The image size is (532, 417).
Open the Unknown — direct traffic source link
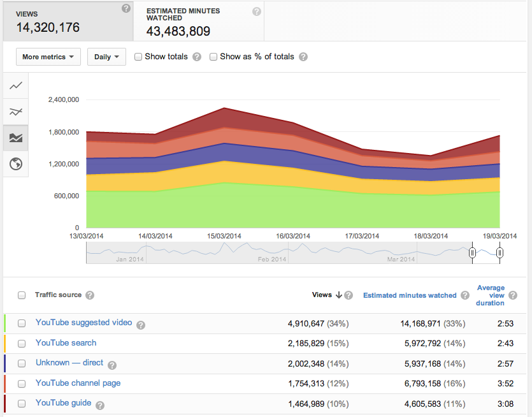[x=69, y=363]
